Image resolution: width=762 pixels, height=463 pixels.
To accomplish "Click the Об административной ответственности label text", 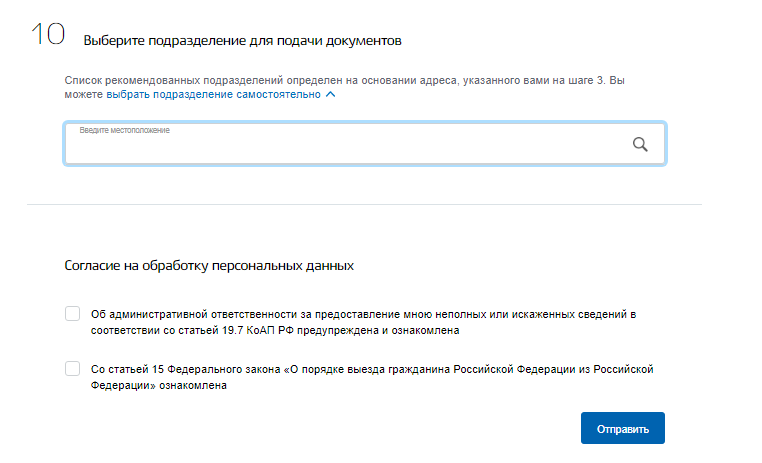I will point(364,322).
